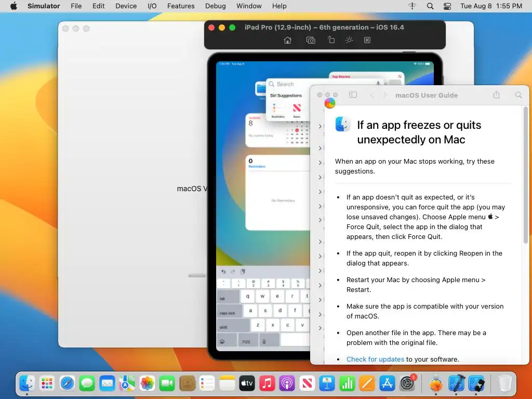Open Podcasts from the Dock
This screenshot has width=532, height=399.
coord(287,384)
